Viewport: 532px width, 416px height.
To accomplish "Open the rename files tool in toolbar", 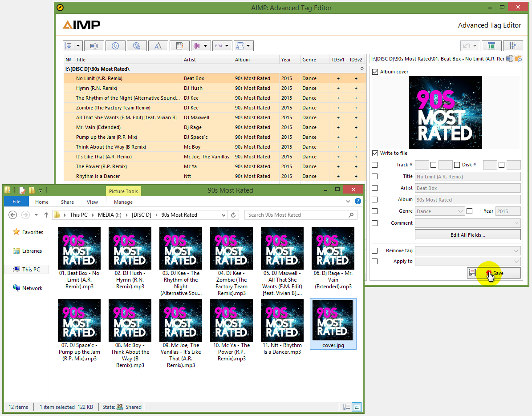I will (94, 46).
